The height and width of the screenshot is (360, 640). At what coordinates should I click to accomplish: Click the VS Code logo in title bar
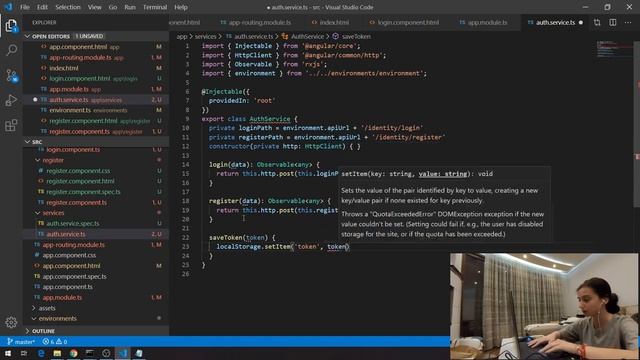[8, 7]
